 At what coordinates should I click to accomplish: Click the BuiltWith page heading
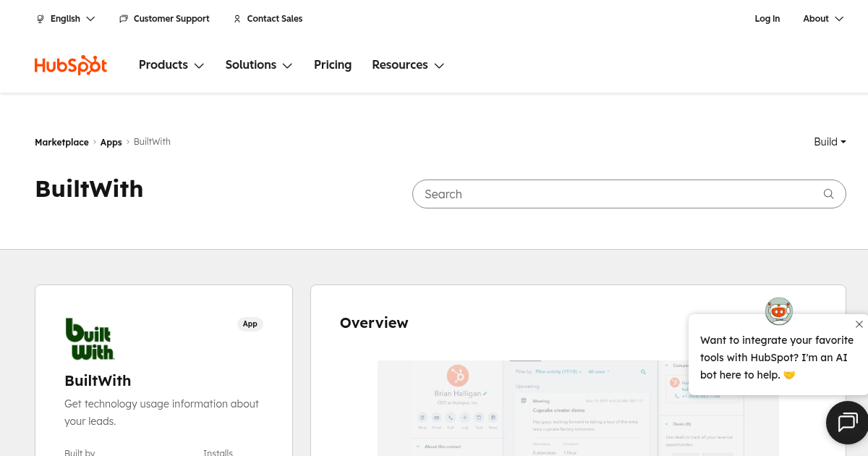tap(89, 189)
